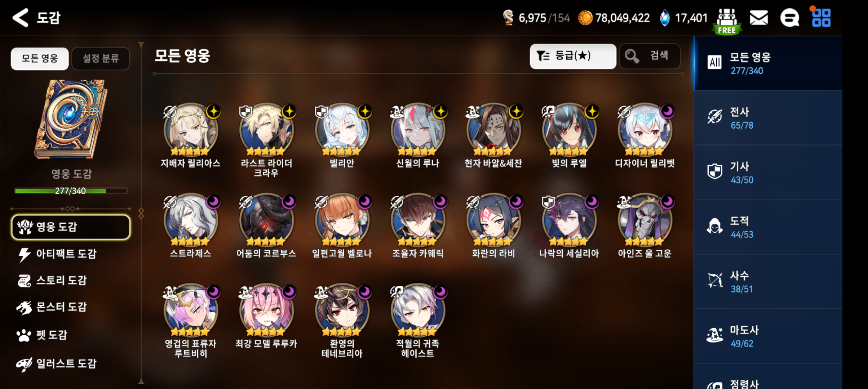The image size is (868, 389).
Task: Click the 277/340 collection progress bar
Action: pyautogui.click(x=71, y=191)
